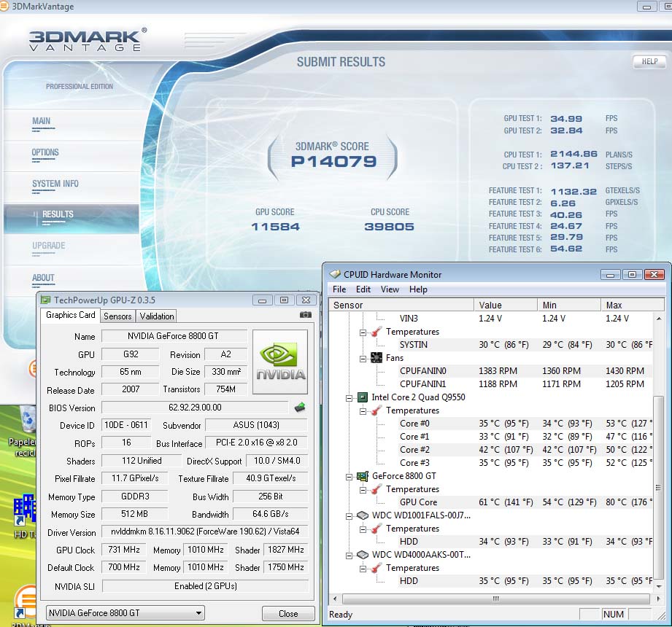Click the Driver Version field in GPU-Z
Screen dimensions: 672x627
pos(205,531)
